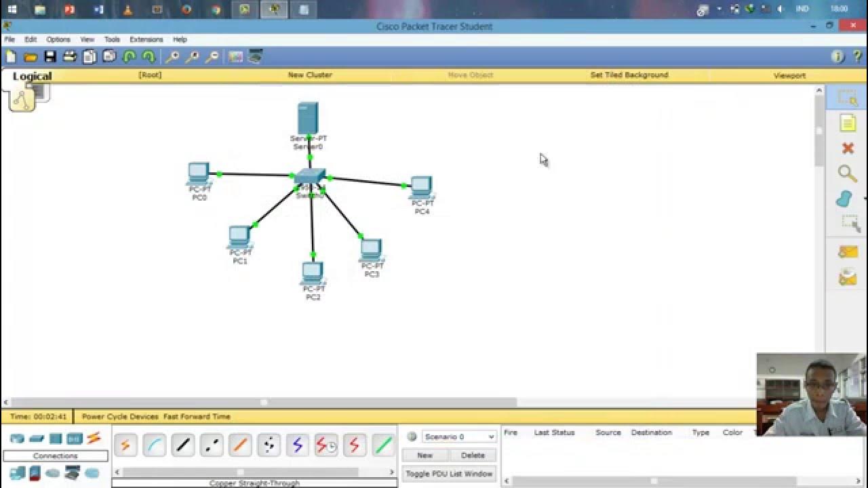Choose the green Octal cable
Screen dimensions: 868x488
coord(383,445)
